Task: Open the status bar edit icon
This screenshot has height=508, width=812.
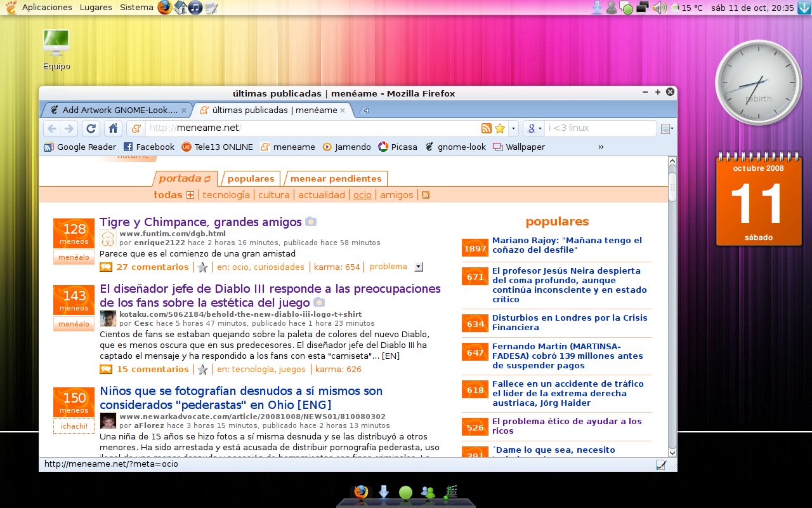Action: (x=661, y=465)
